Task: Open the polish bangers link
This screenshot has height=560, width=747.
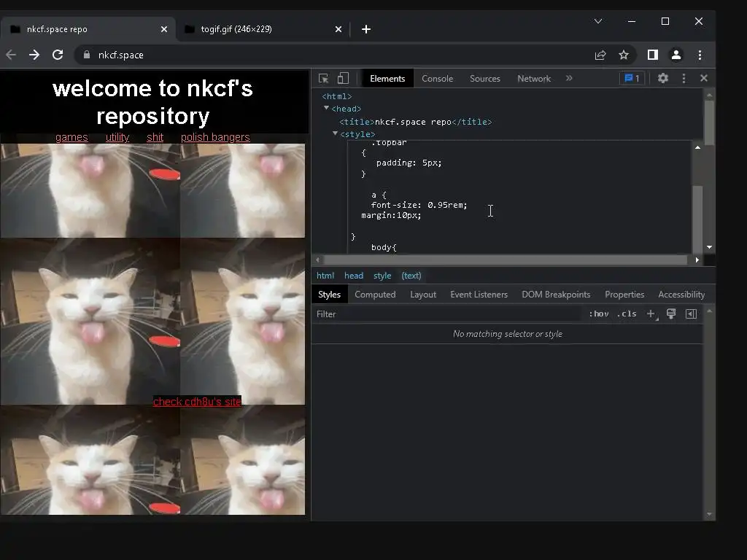Action: (215, 137)
